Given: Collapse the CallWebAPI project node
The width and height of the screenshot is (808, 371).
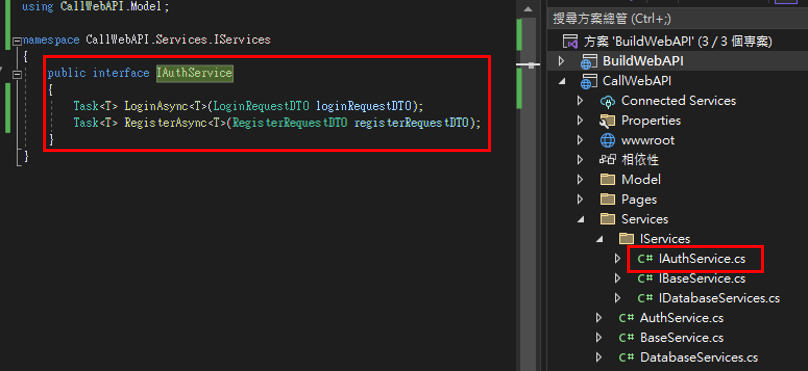Looking at the screenshot, I should 562,81.
